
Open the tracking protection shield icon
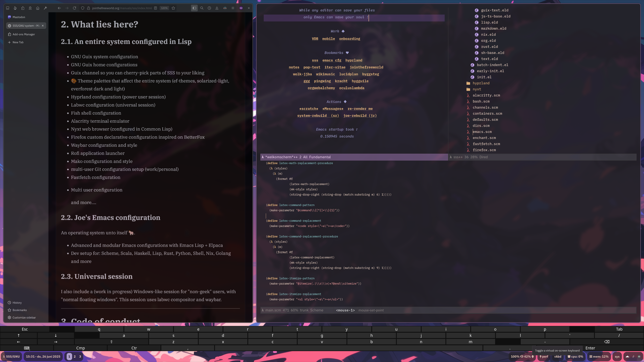[83, 8]
